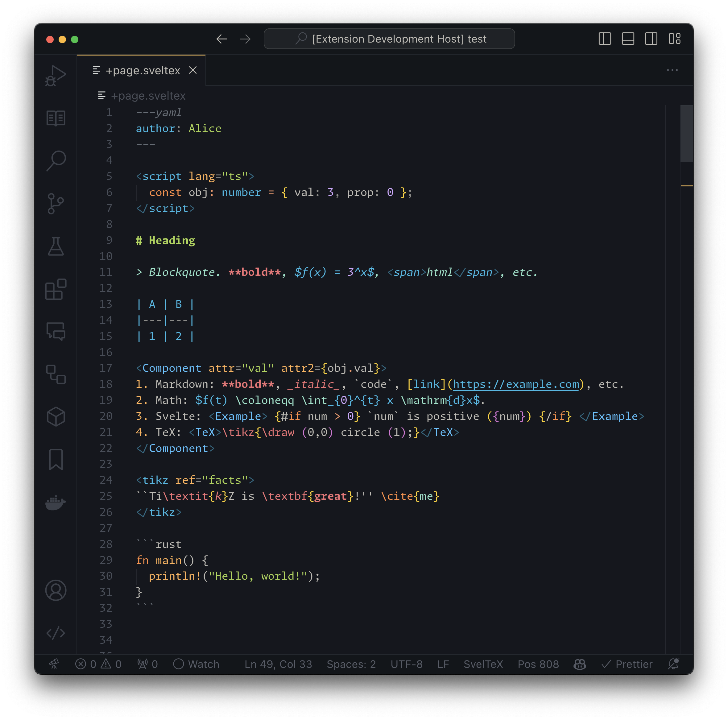Open the Run and Debug view
728x720 pixels.
(x=56, y=75)
